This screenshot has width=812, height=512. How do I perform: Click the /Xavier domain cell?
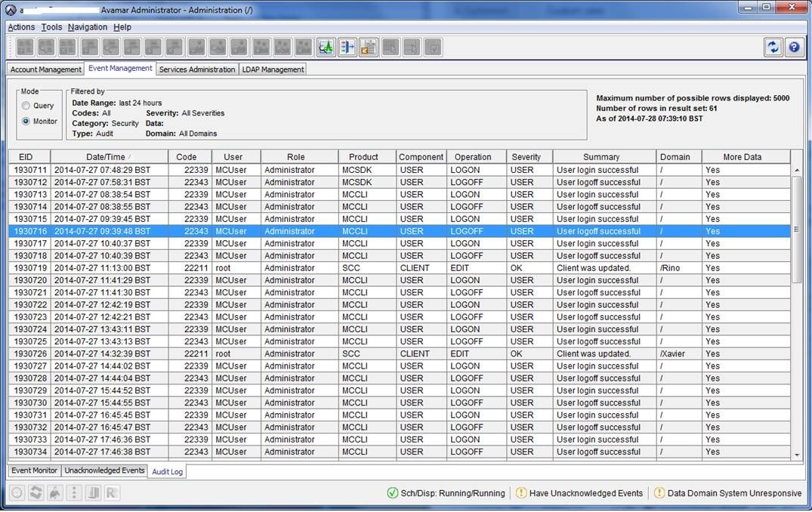pyautogui.click(x=679, y=353)
